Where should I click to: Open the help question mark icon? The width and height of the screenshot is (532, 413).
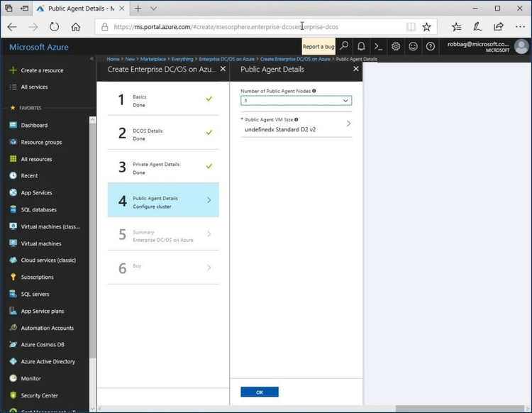431,46
